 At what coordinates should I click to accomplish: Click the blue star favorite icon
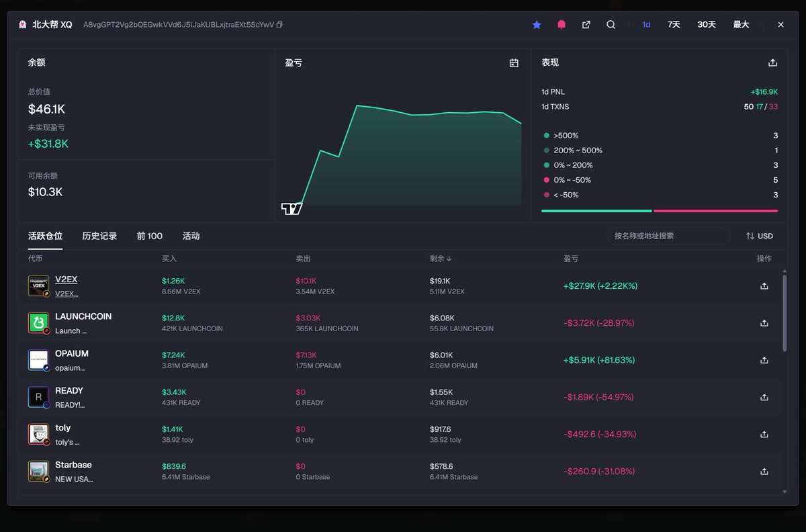coord(537,25)
